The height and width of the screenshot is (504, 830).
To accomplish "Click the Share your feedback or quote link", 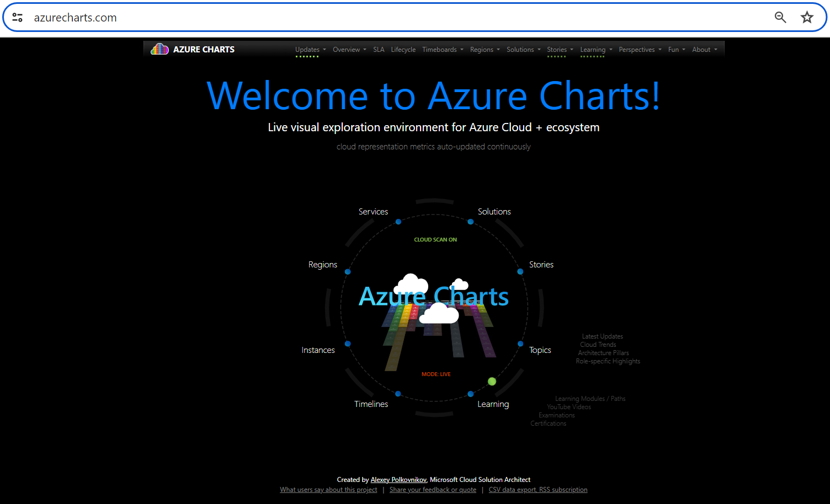I will pyautogui.click(x=433, y=489).
